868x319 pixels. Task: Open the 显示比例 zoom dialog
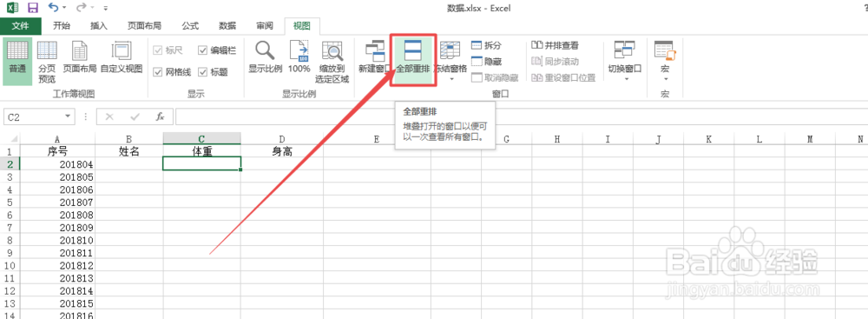pyautogui.click(x=265, y=57)
